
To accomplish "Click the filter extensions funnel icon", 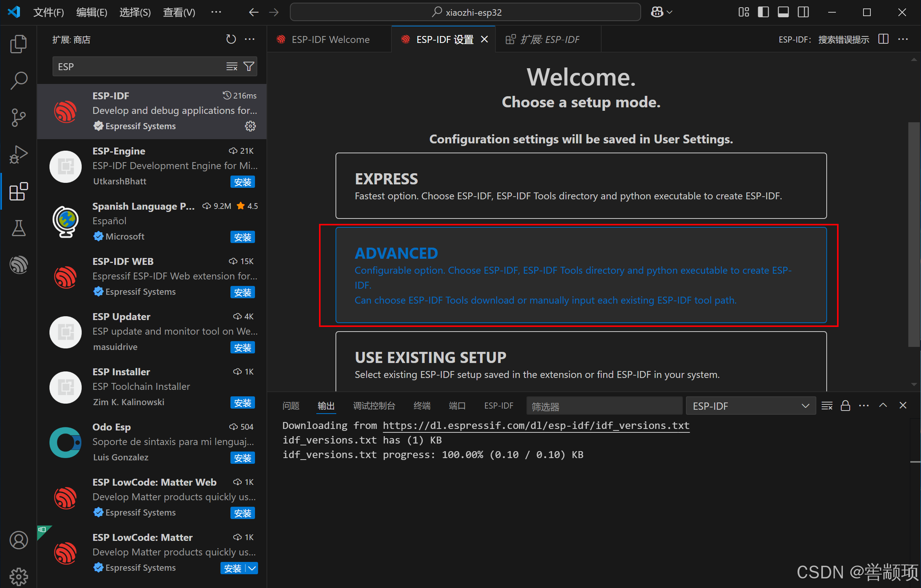I will 249,67.
